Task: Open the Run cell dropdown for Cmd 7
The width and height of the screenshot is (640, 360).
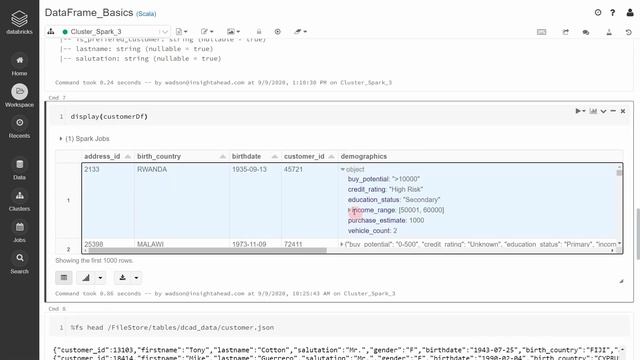Action: [x=580, y=111]
